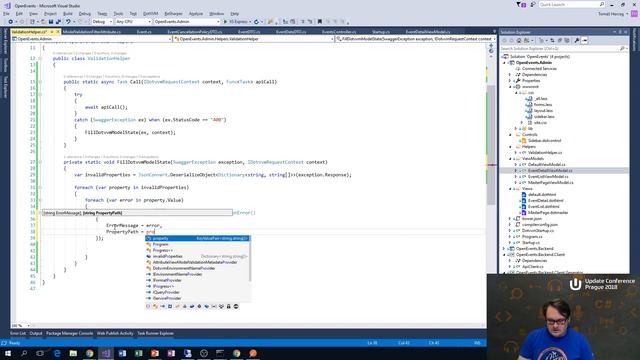Click the Output bottom tab
Image resolution: width=640 pixels, height=360 pixels.
point(36,333)
